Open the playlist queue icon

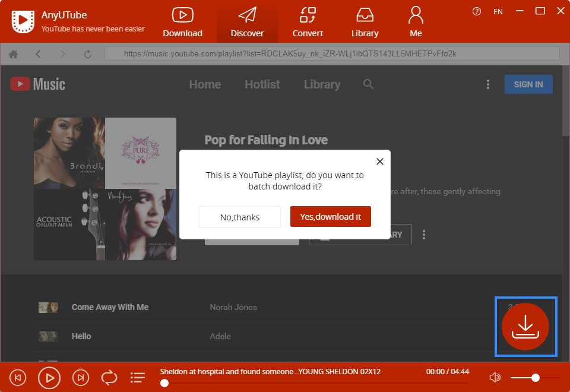pos(138,378)
